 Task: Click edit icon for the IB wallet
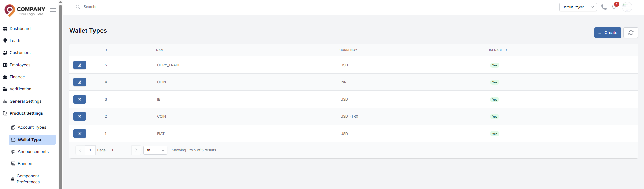(x=80, y=99)
